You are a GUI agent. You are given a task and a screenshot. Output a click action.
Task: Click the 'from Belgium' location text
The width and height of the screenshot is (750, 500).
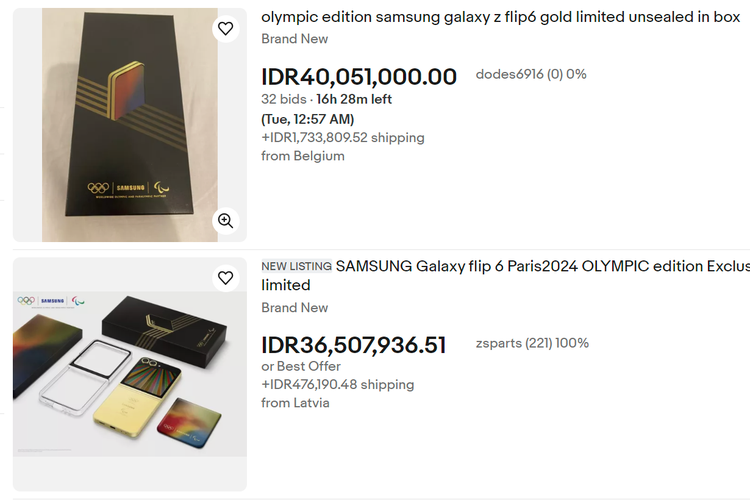(303, 156)
